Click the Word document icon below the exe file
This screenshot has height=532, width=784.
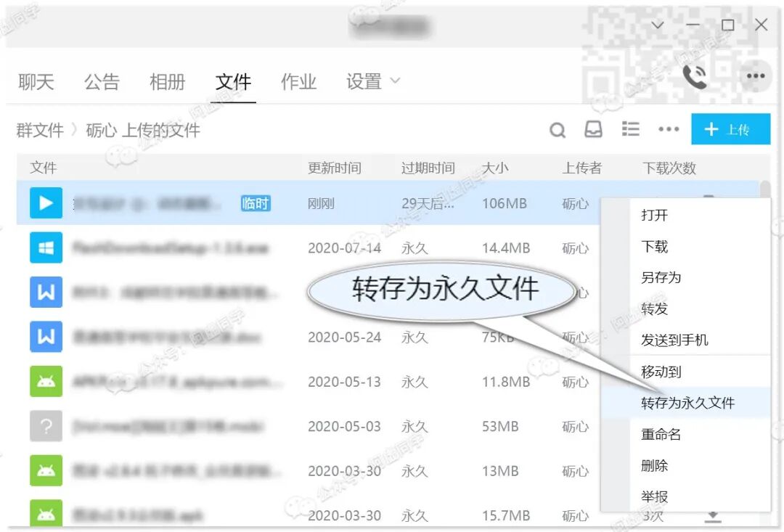pyautogui.click(x=46, y=292)
